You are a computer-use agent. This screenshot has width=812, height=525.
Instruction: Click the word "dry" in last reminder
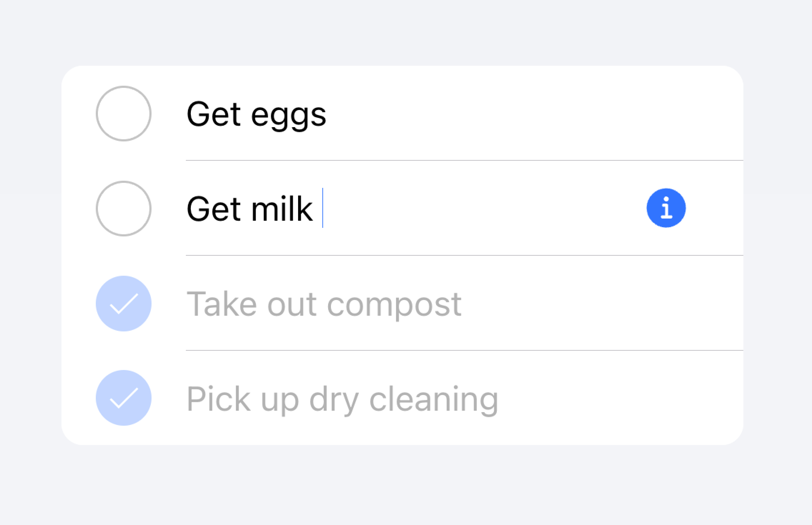coord(334,399)
